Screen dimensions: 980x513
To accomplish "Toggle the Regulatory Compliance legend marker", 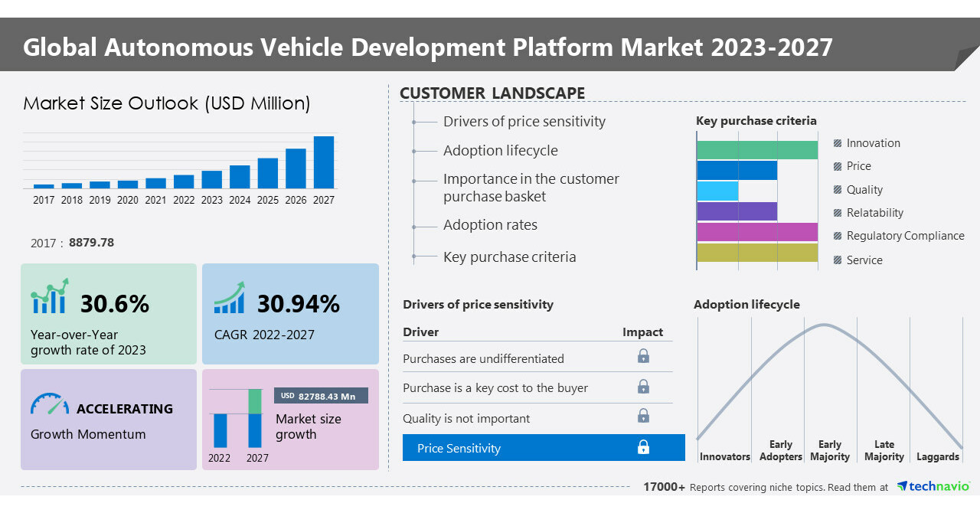I will tap(838, 237).
